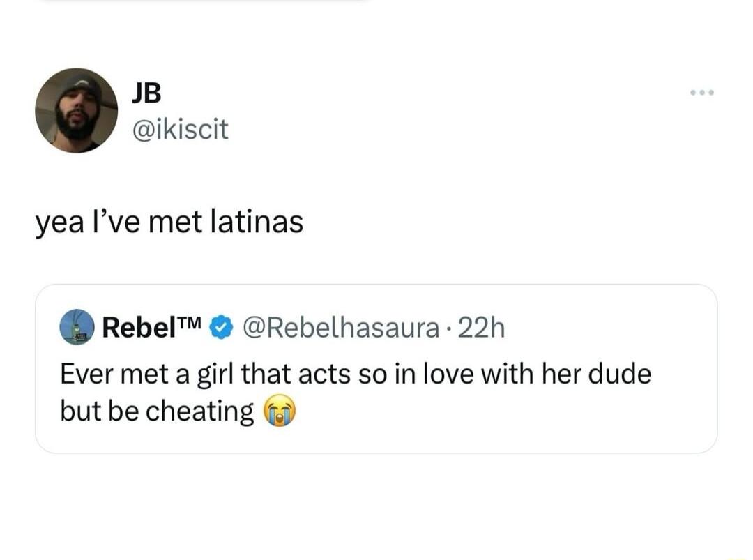
Task: Click the "but be cheating" text
Action: pos(157,411)
